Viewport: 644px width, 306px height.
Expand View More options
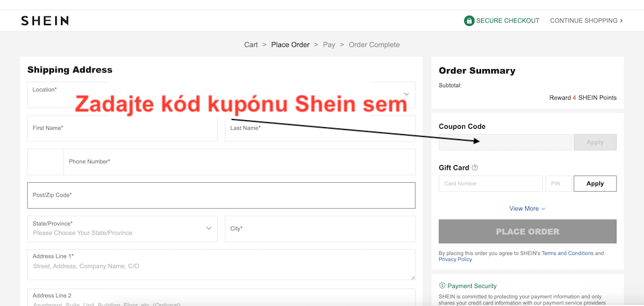(528, 209)
